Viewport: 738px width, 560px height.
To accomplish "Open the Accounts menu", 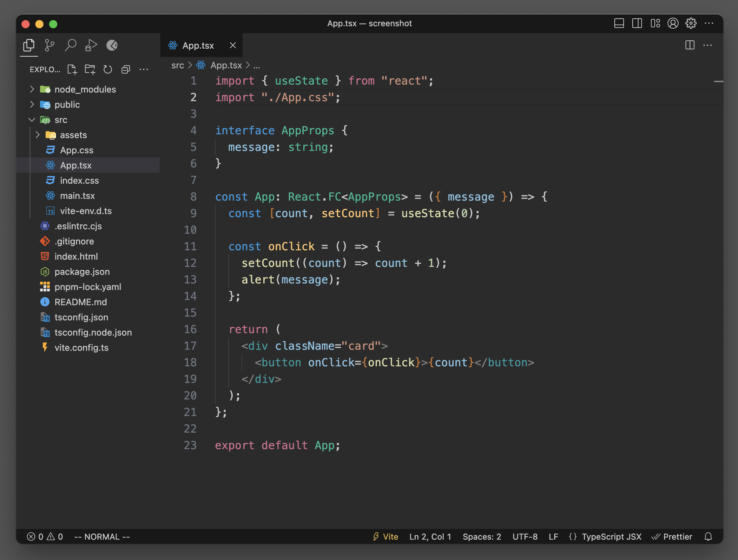I will (673, 23).
